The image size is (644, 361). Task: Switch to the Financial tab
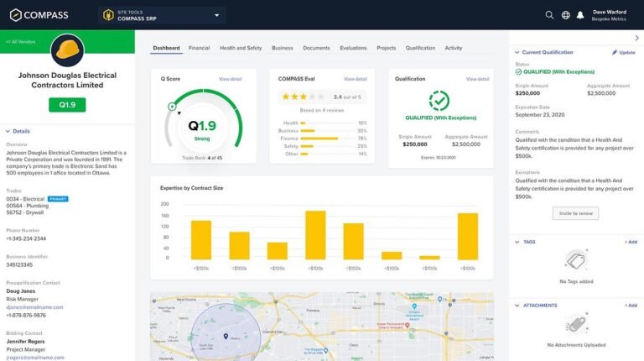tap(200, 48)
